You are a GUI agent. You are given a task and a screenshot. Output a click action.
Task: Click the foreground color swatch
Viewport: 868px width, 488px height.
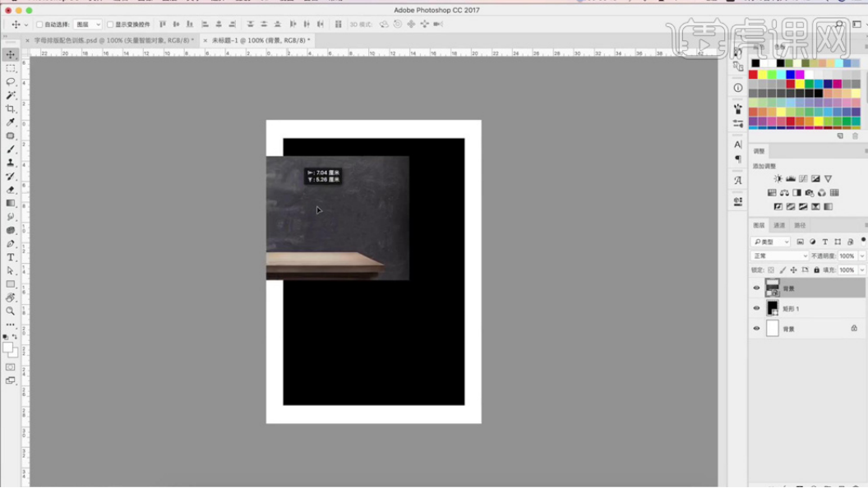7,348
